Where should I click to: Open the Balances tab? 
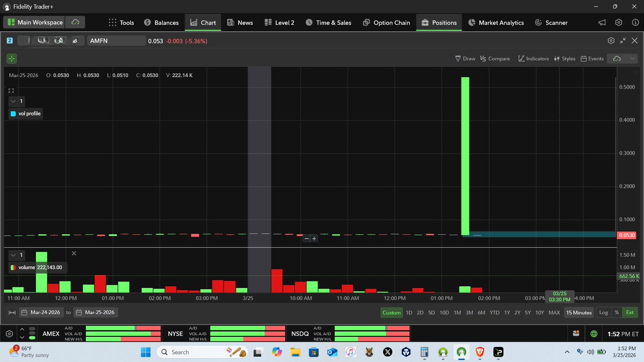[161, 23]
